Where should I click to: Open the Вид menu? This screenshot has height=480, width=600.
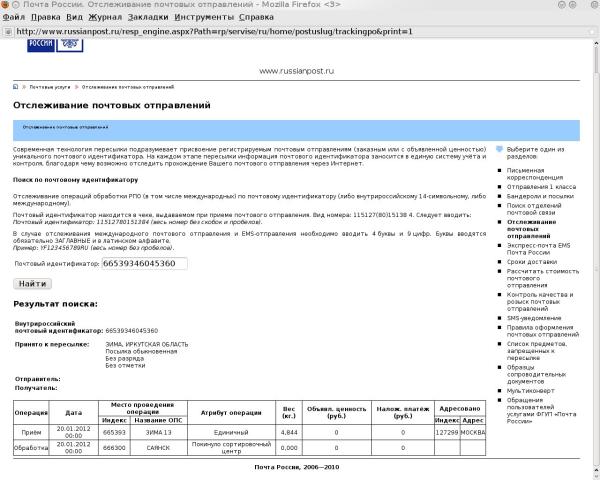click(x=74, y=17)
